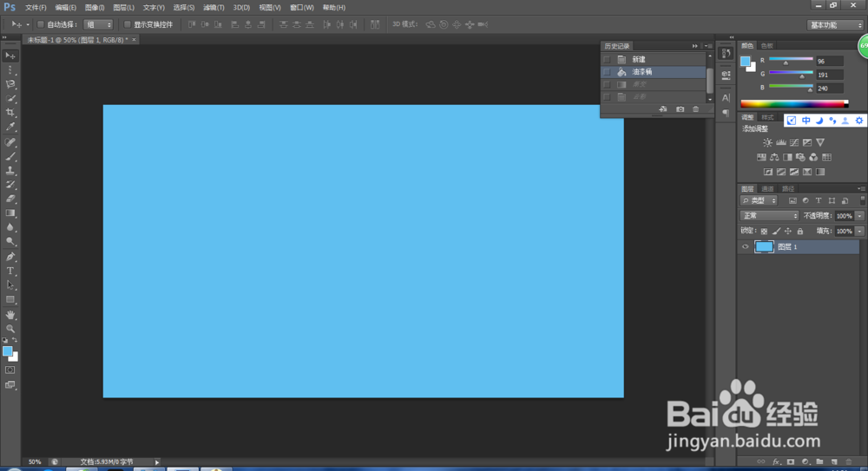This screenshot has height=471, width=868.
Task: Select the Eyedropper tool
Action: click(x=10, y=127)
